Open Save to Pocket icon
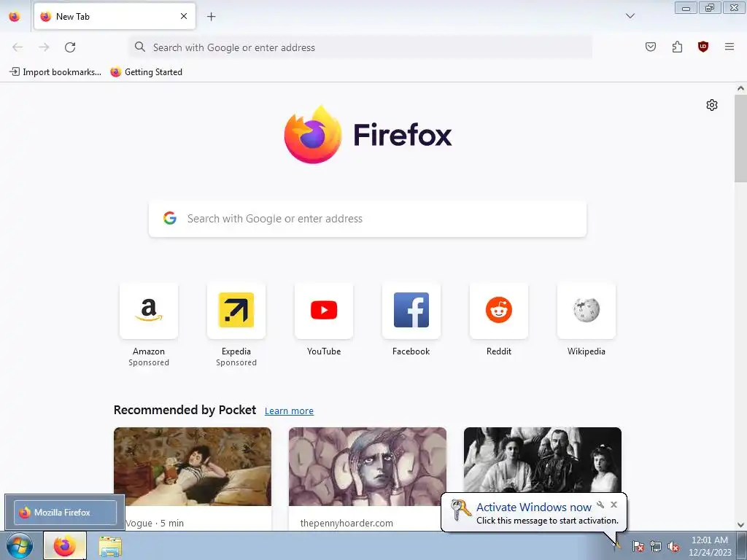747x560 pixels. pos(650,47)
